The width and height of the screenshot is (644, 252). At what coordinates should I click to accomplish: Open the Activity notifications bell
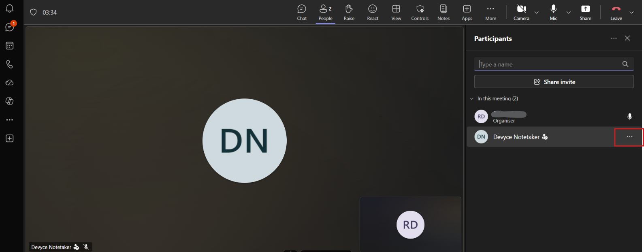point(10,9)
